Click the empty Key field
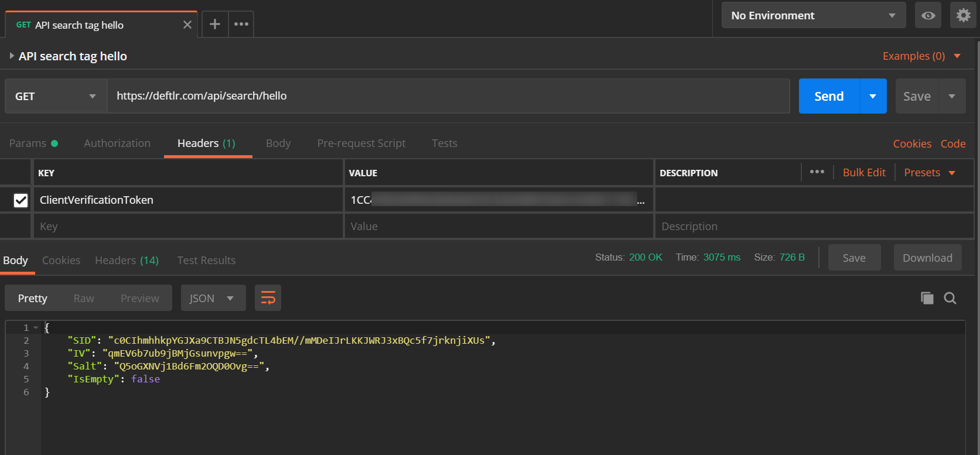This screenshot has width=980, height=455. pyautogui.click(x=188, y=226)
